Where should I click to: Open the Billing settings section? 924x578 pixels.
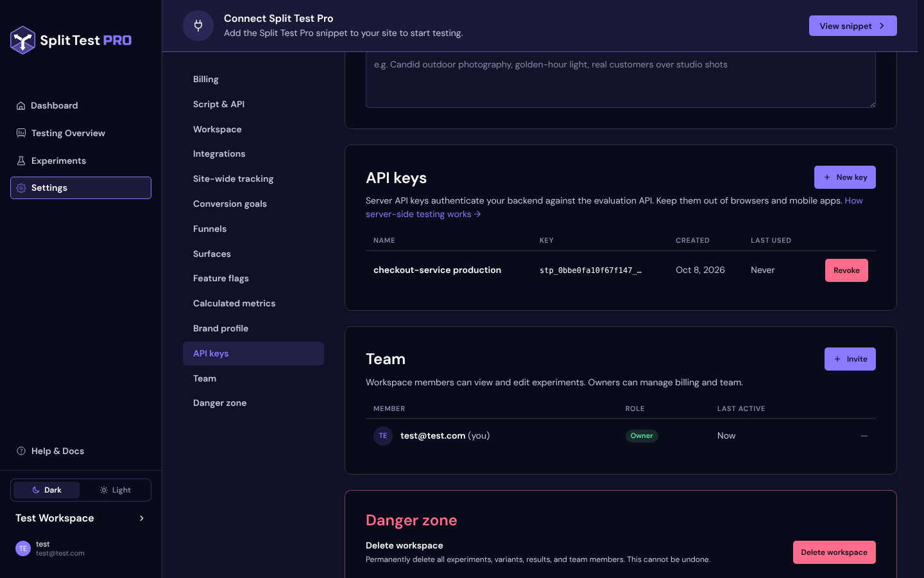(253, 79)
